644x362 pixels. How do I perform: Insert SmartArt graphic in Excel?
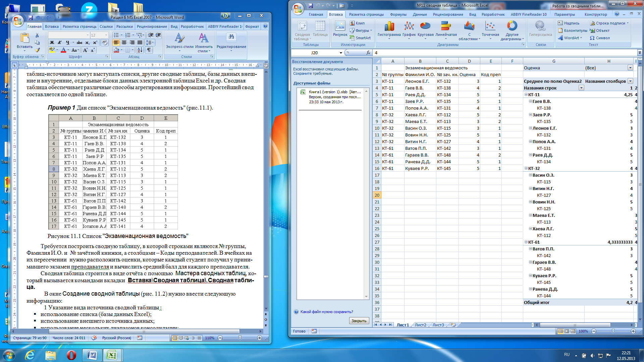[x=360, y=38]
